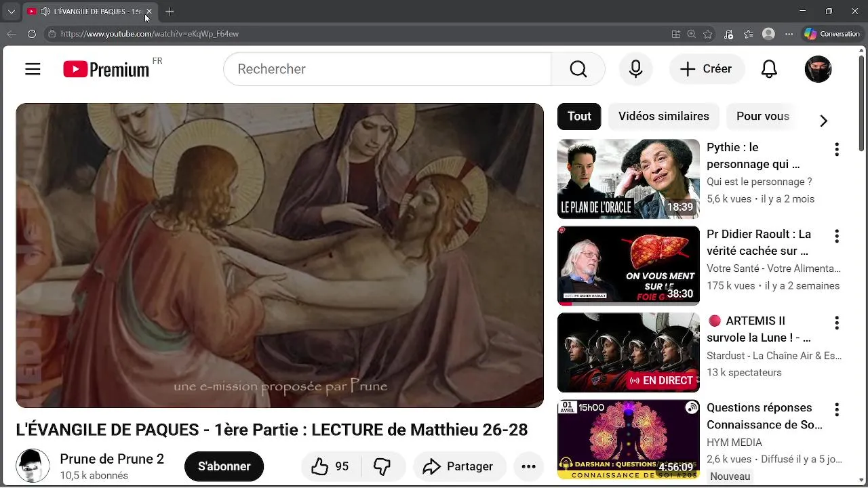The height and width of the screenshot is (488, 868).
Task: Click the video player area
Action: pos(279,256)
